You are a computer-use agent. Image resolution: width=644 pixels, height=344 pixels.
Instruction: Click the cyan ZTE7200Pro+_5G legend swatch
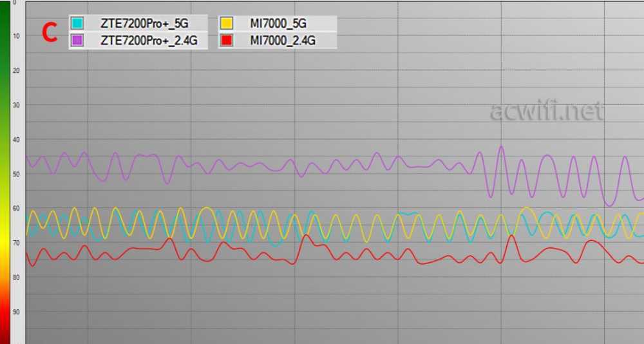(77, 23)
